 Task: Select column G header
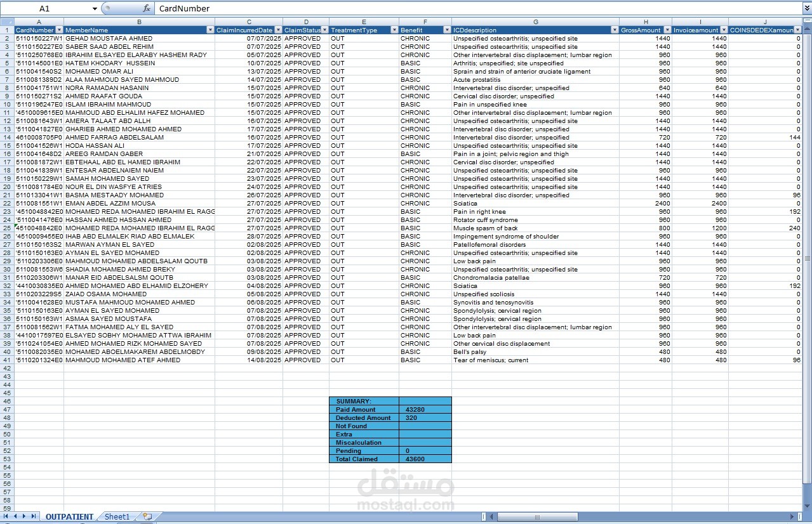tap(535, 22)
